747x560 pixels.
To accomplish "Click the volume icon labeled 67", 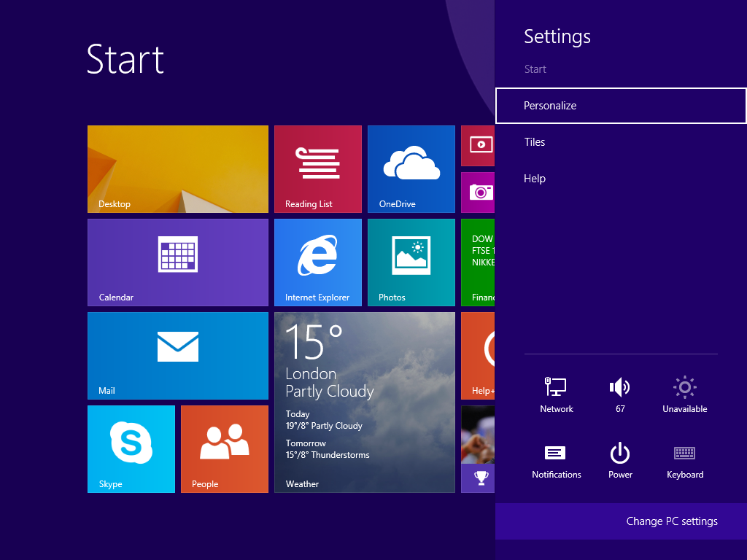I will point(620,394).
